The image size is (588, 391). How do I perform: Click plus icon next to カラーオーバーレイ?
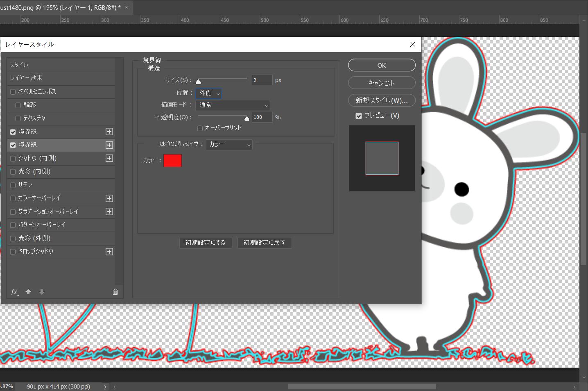(x=109, y=198)
